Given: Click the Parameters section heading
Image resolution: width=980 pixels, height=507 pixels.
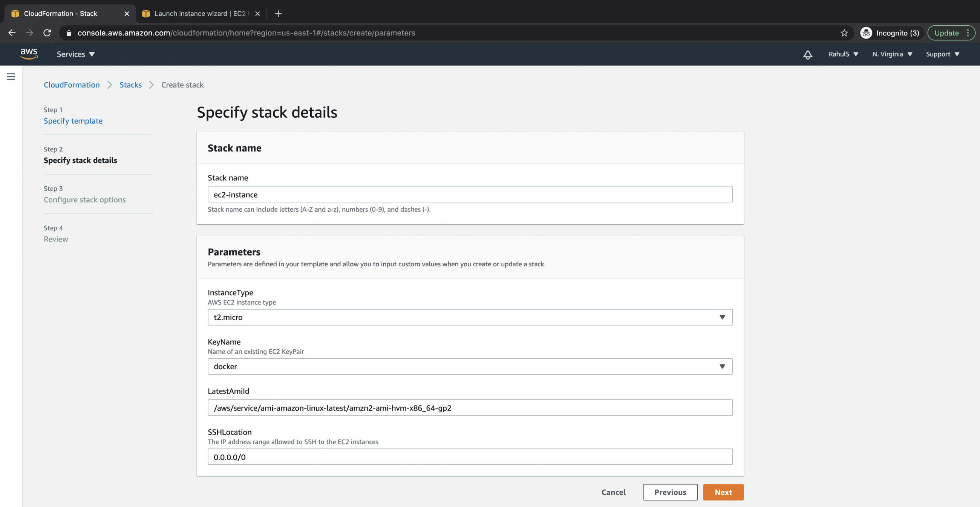Looking at the screenshot, I should (234, 252).
